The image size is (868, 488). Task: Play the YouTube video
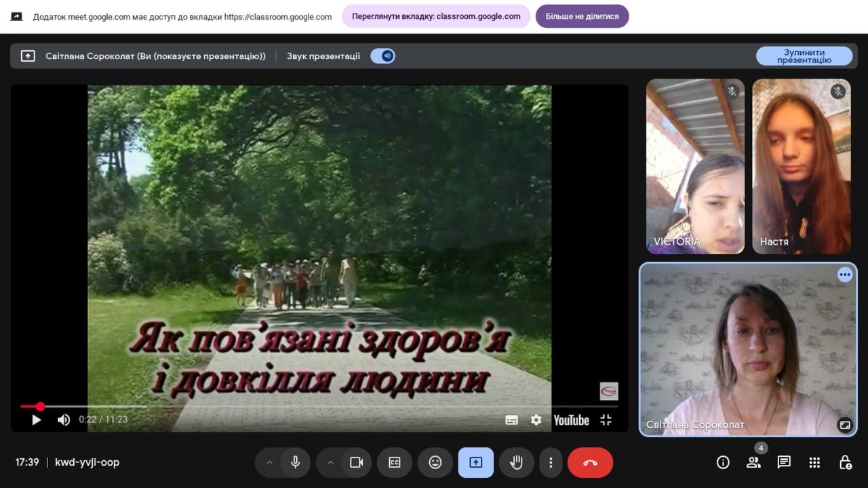tap(37, 420)
